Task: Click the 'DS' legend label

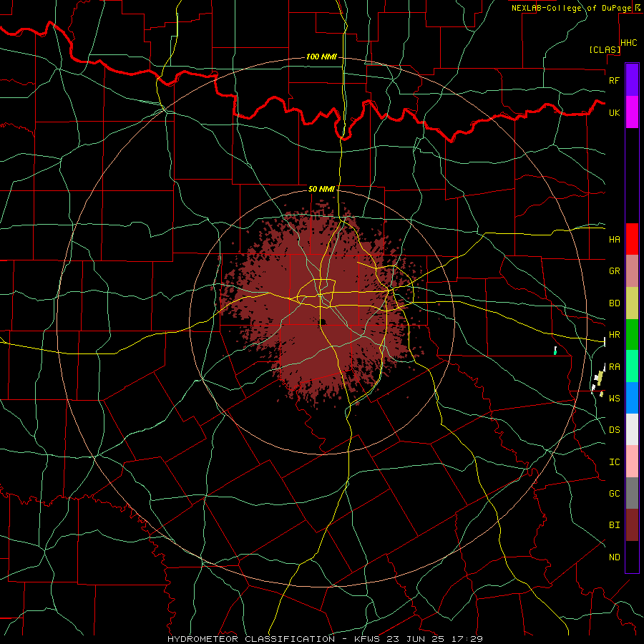Action: click(614, 430)
